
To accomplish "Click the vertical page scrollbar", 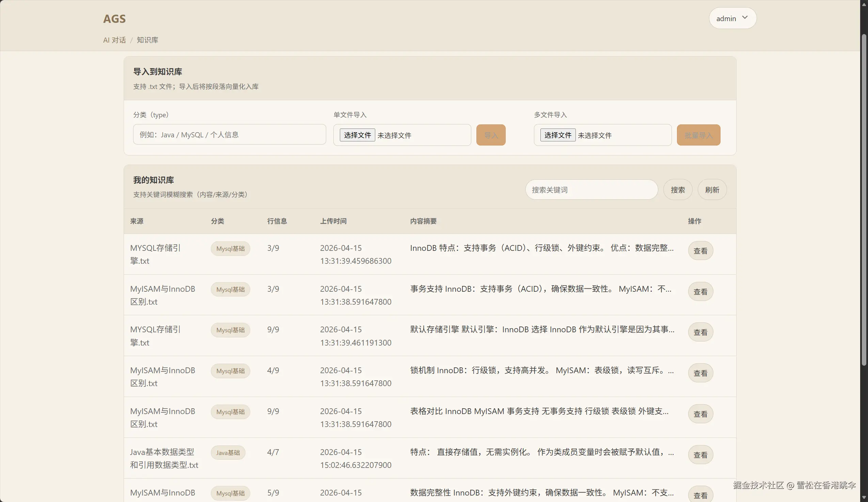I will 864,200.
